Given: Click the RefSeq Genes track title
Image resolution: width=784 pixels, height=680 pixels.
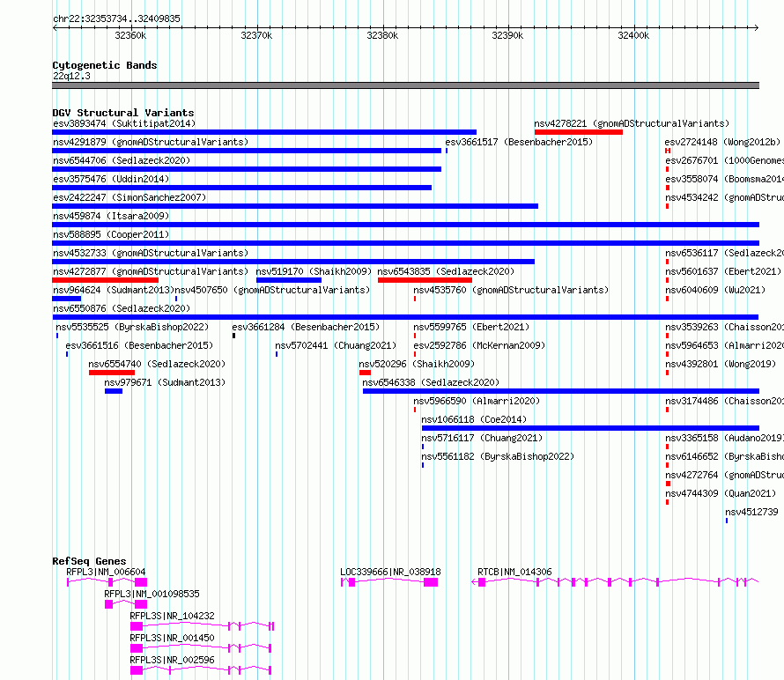Looking at the screenshot, I should coord(89,561).
